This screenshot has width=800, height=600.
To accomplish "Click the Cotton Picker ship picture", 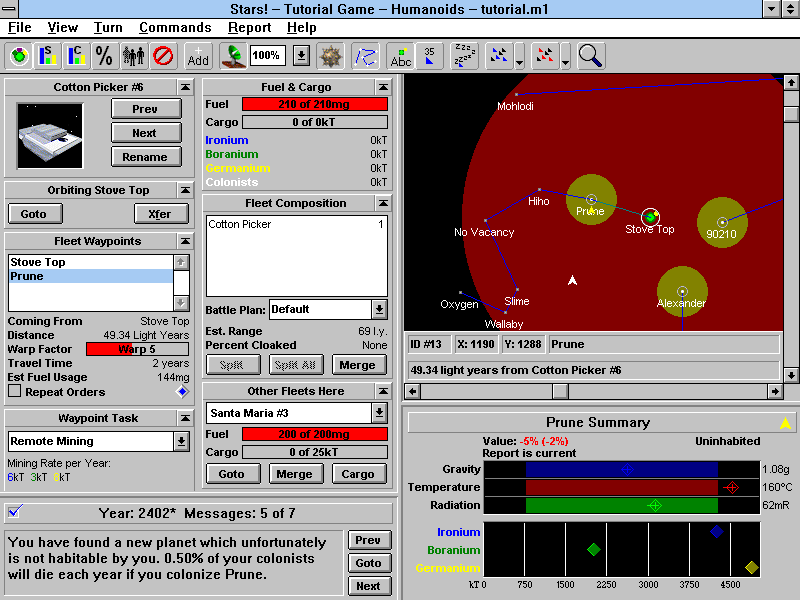I will click(49, 135).
